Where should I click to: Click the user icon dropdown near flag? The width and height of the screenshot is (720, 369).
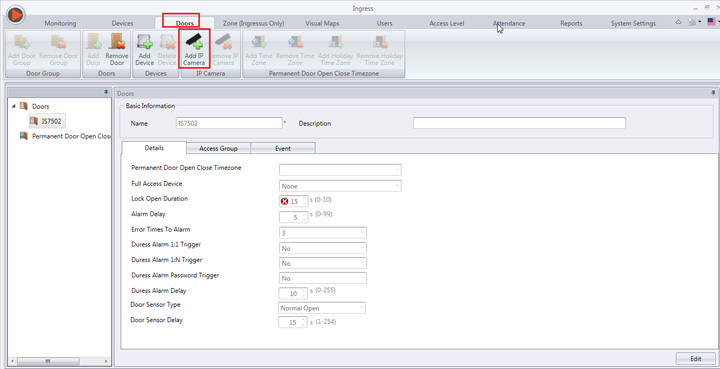click(x=694, y=22)
